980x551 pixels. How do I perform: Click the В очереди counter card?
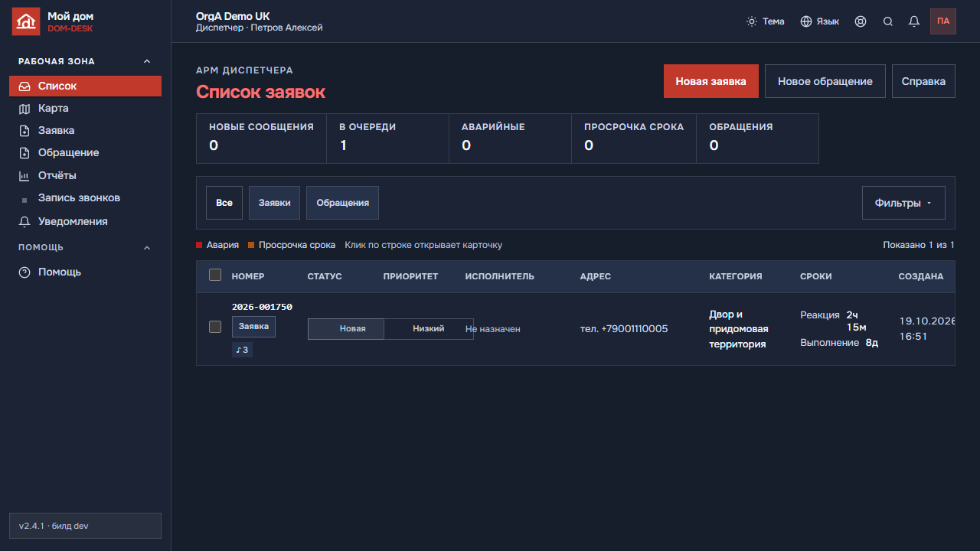[388, 139]
